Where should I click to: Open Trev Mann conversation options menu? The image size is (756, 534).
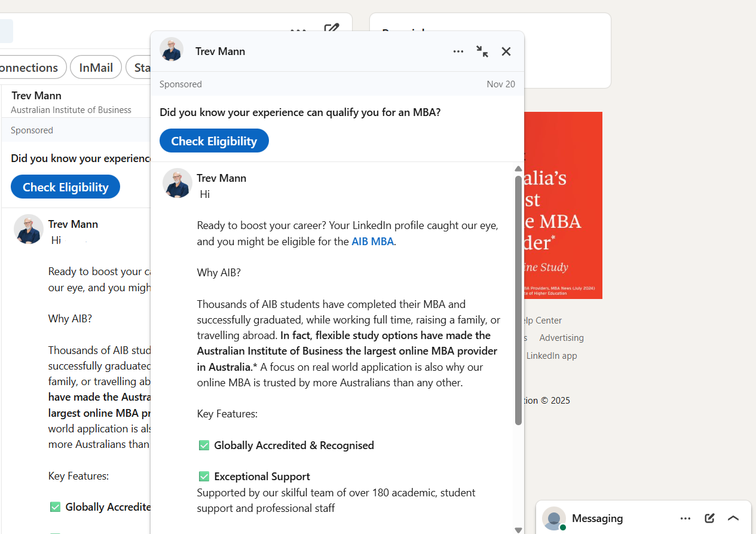click(458, 51)
